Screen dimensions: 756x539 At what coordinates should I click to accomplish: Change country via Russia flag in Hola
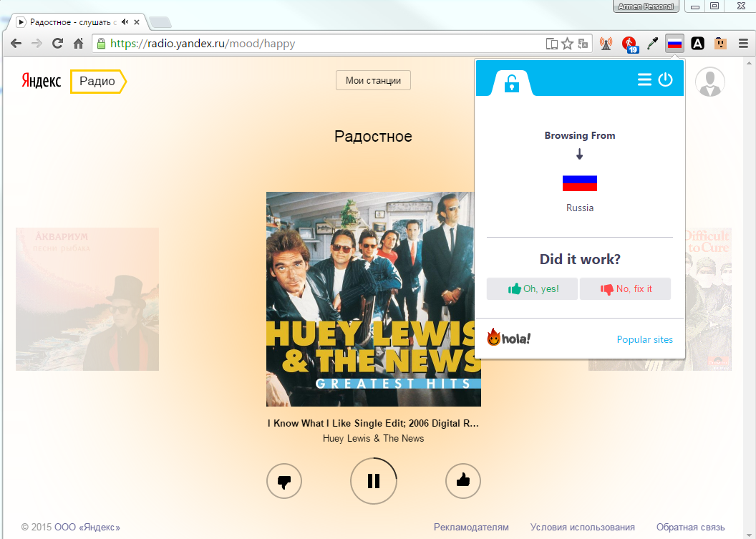580,183
